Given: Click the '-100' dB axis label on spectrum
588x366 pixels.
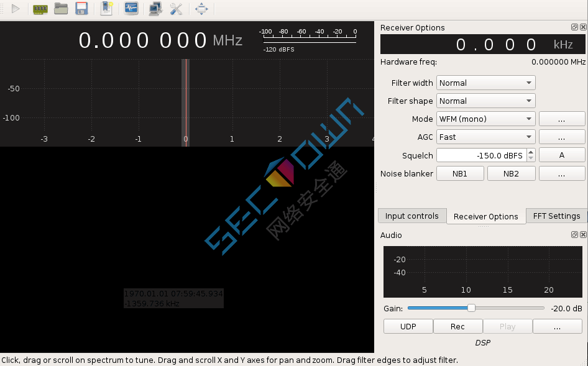Looking at the screenshot, I should point(11,117).
